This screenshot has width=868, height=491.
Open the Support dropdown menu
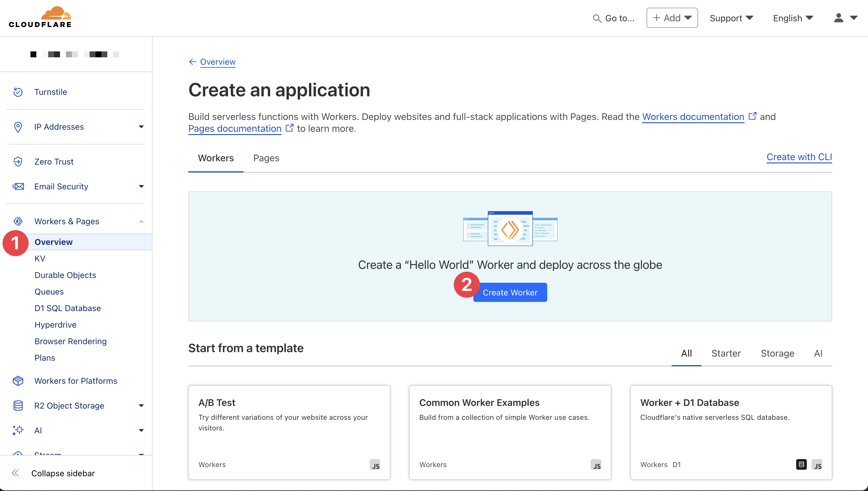coord(731,18)
